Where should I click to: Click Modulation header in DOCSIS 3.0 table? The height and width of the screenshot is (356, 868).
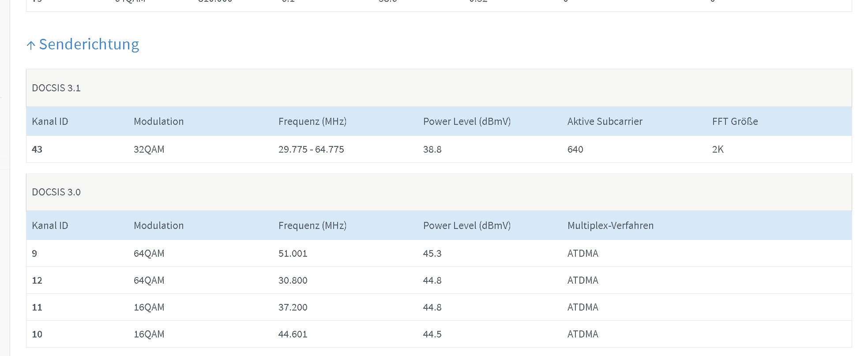coord(158,225)
